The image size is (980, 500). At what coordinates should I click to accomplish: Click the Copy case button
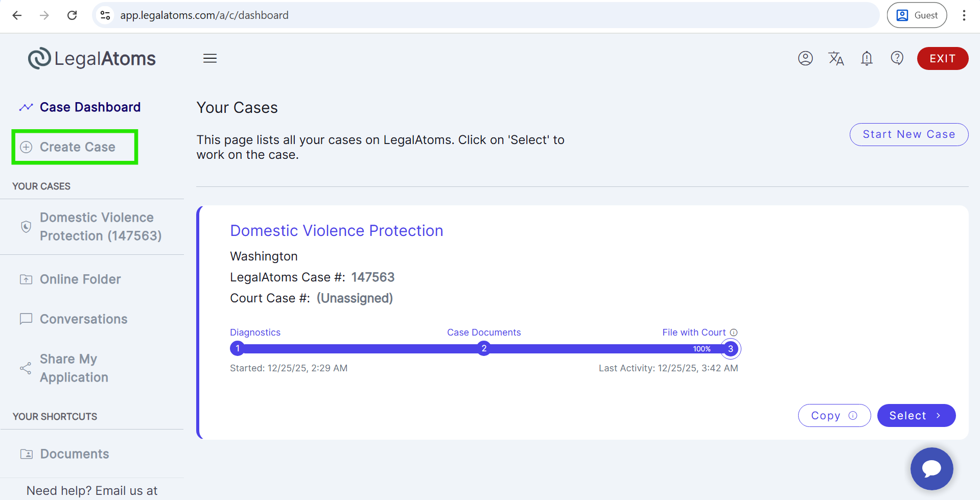click(x=833, y=416)
